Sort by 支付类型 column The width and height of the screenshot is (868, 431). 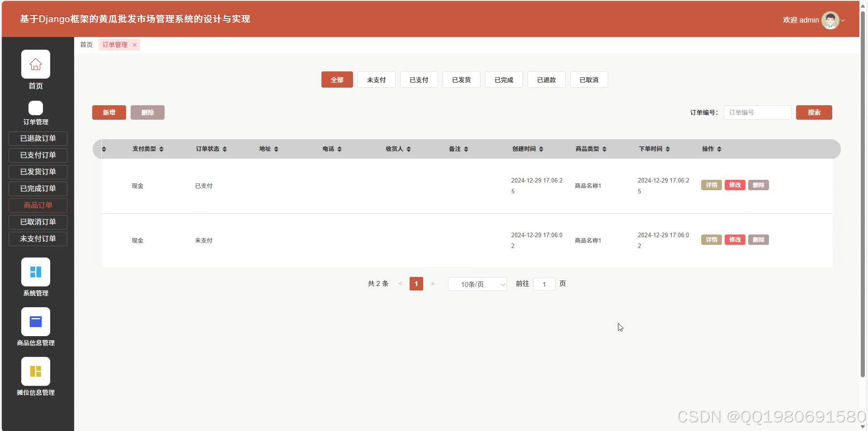[161, 149]
